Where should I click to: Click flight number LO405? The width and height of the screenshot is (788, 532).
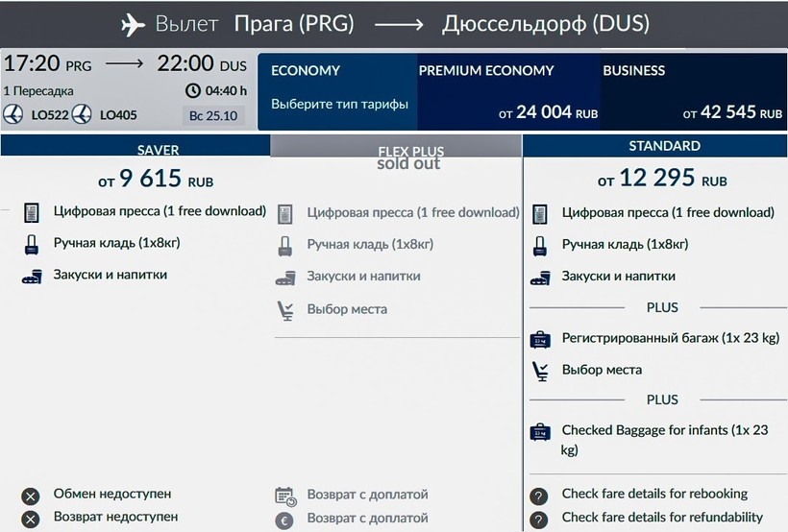coord(118,115)
